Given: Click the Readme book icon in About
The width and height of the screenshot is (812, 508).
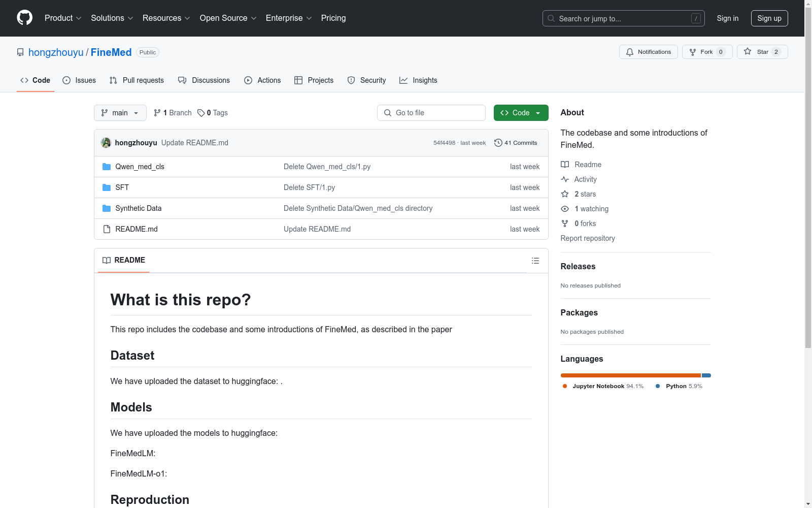Looking at the screenshot, I should 565,165.
